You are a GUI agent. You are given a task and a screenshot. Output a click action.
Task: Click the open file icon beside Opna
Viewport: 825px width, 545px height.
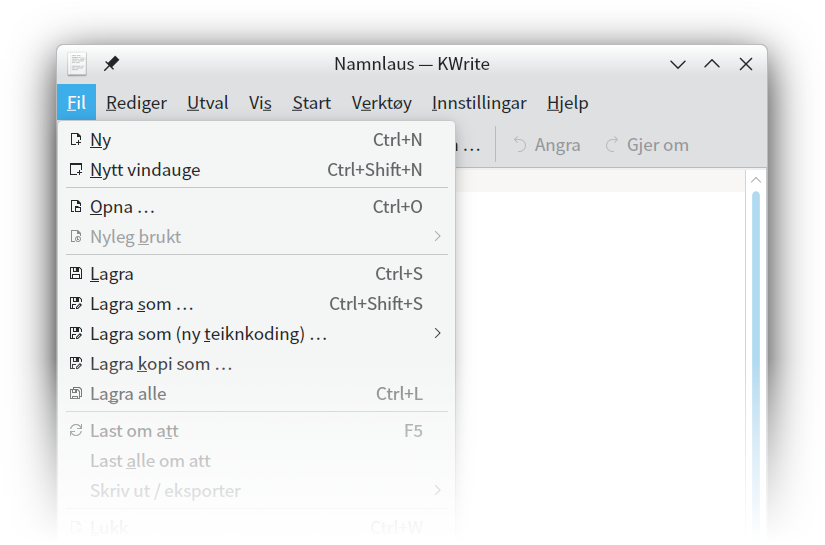(x=76, y=207)
